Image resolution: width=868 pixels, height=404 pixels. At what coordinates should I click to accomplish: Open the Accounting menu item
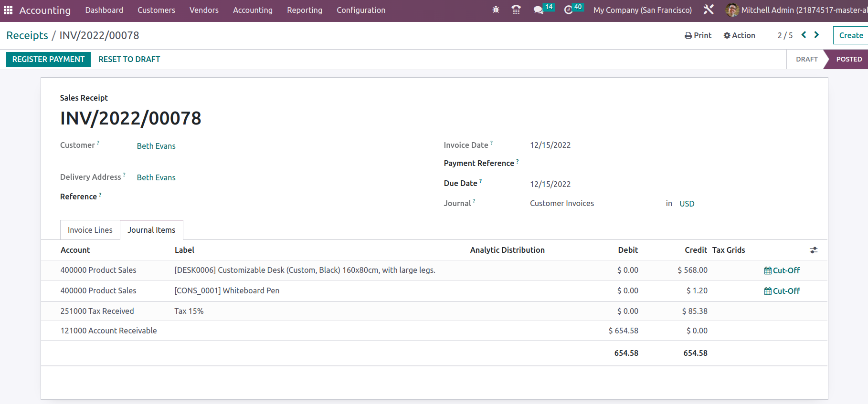(x=253, y=10)
